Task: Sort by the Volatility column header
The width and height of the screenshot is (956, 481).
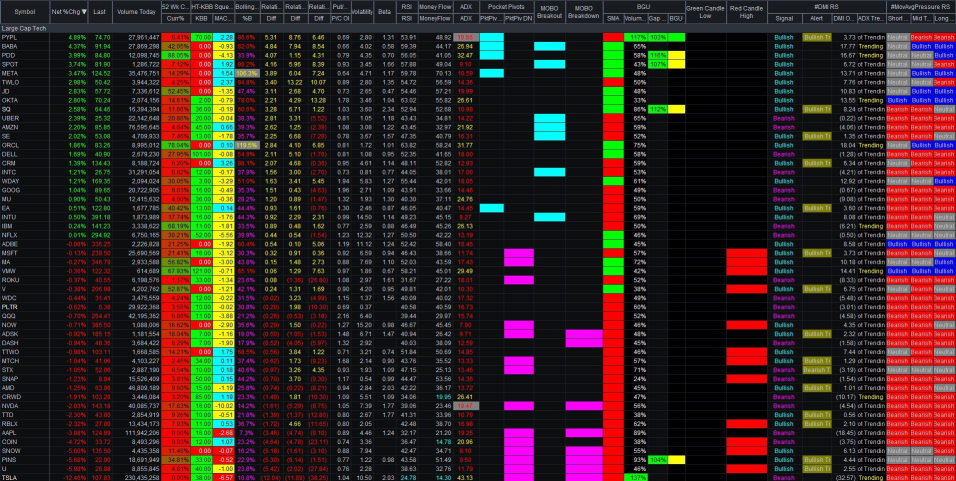Action: [x=363, y=12]
